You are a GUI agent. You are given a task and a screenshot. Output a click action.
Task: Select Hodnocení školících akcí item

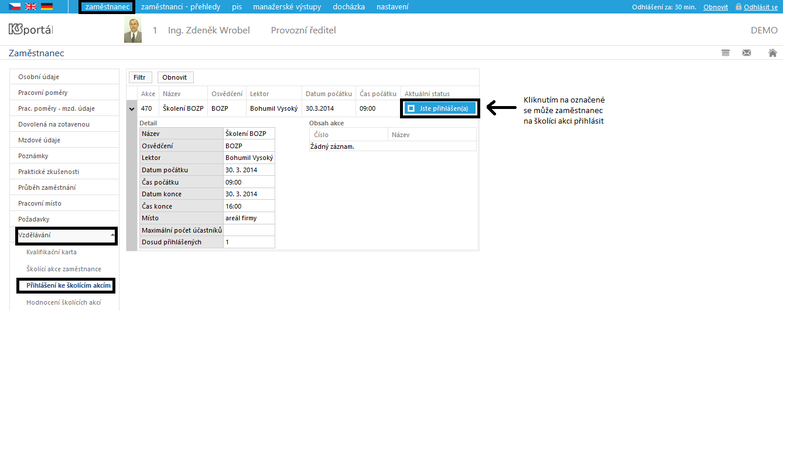point(64,303)
